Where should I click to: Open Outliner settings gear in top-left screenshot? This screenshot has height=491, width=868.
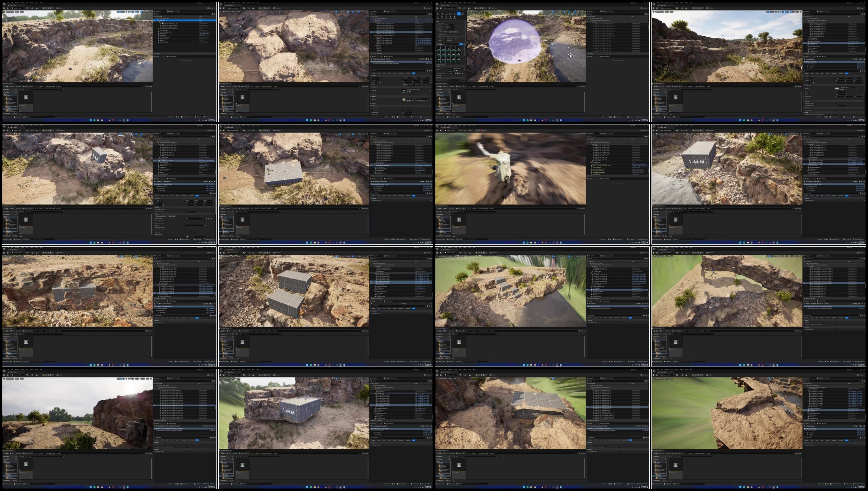[214, 14]
